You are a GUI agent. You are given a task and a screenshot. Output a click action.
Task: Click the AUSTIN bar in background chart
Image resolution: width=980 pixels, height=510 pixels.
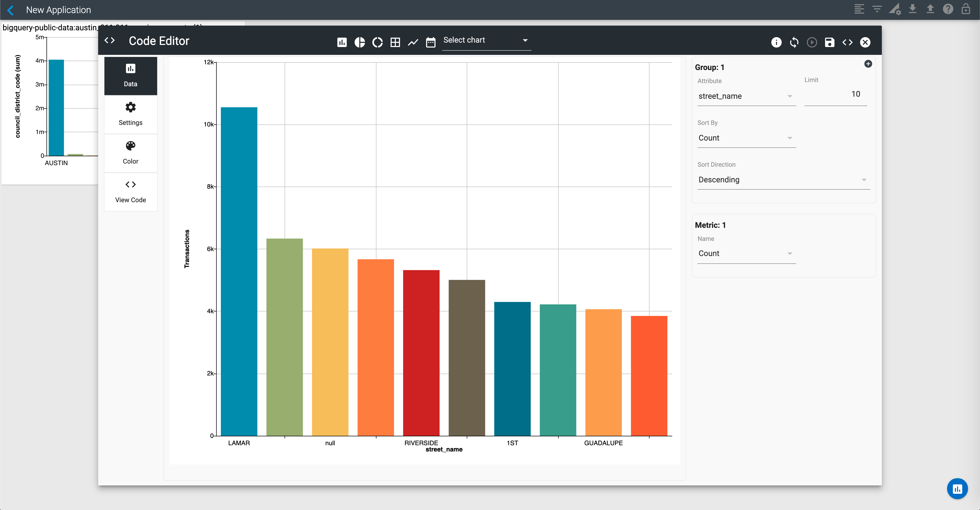click(x=56, y=107)
